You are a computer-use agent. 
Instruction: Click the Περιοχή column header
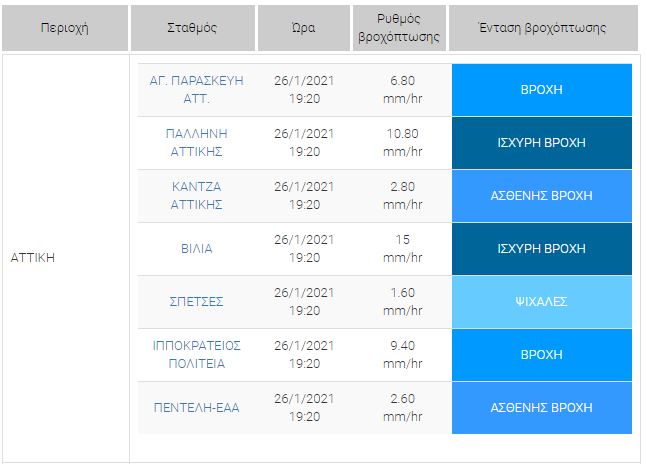(x=64, y=28)
